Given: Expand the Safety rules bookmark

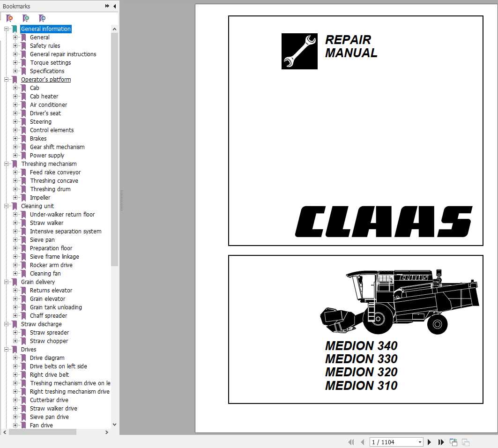Looking at the screenshot, I should (x=15, y=46).
